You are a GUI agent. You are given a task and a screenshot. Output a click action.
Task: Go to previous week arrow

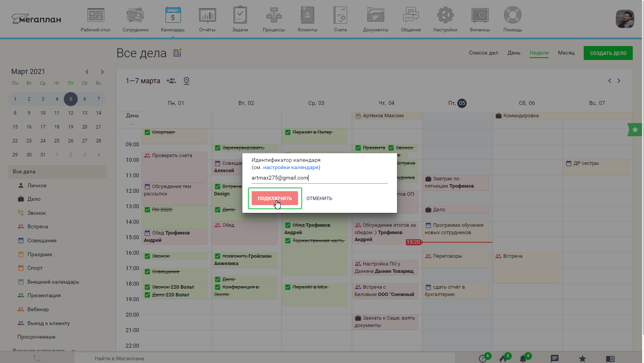(x=610, y=81)
